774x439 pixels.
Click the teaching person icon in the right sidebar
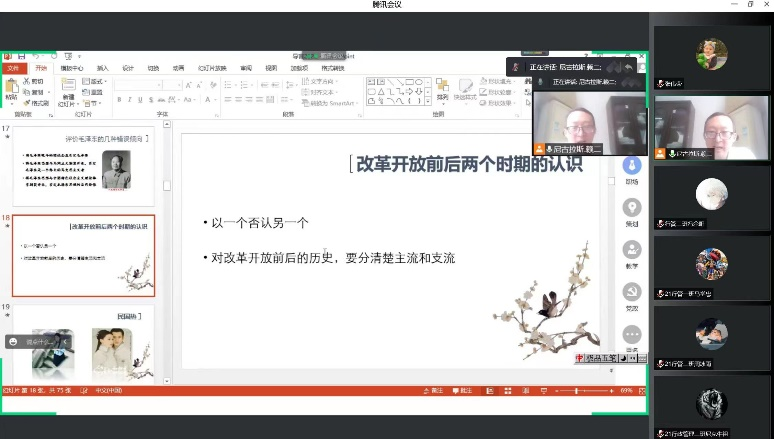tap(631, 249)
